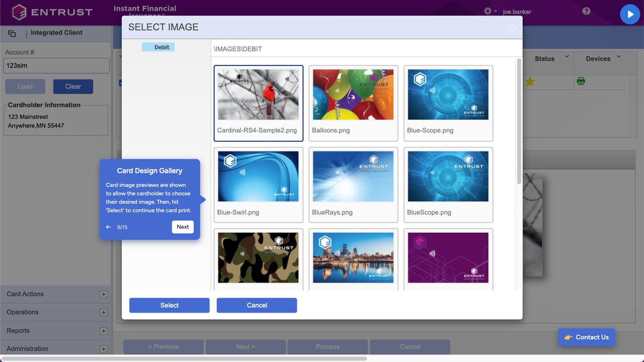Choose the Blue-Swirl.png card image
644x362 pixels.
(258, 185)
